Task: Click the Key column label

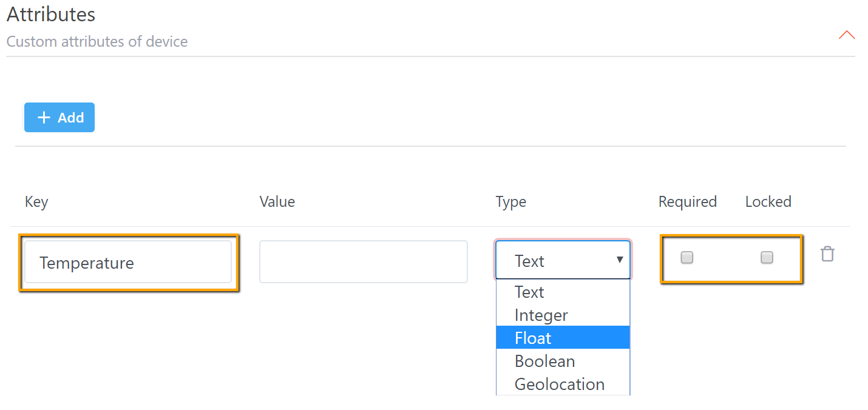Action: tap(36, 202)
